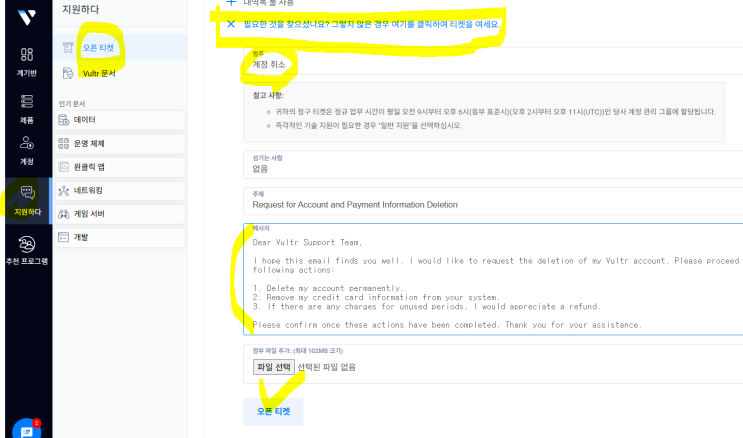Click the Vultr logo in the sidebar
Screen dimensions: 743x438
27,17
